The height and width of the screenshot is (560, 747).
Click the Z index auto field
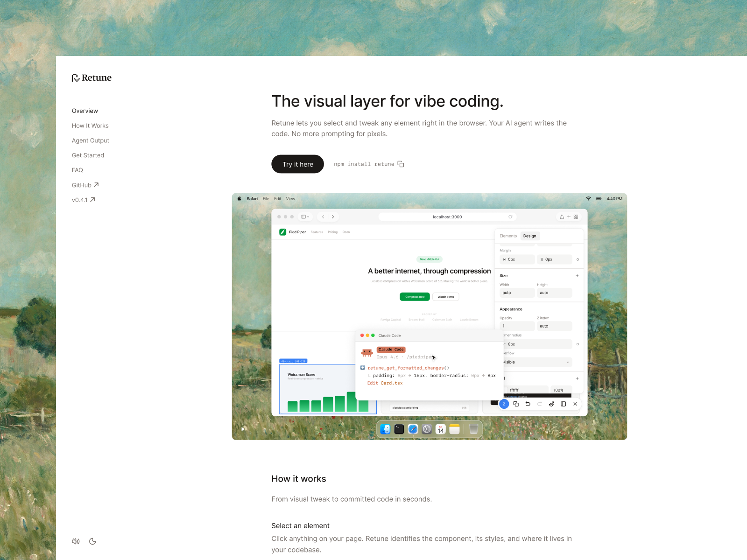click(555, 326)
